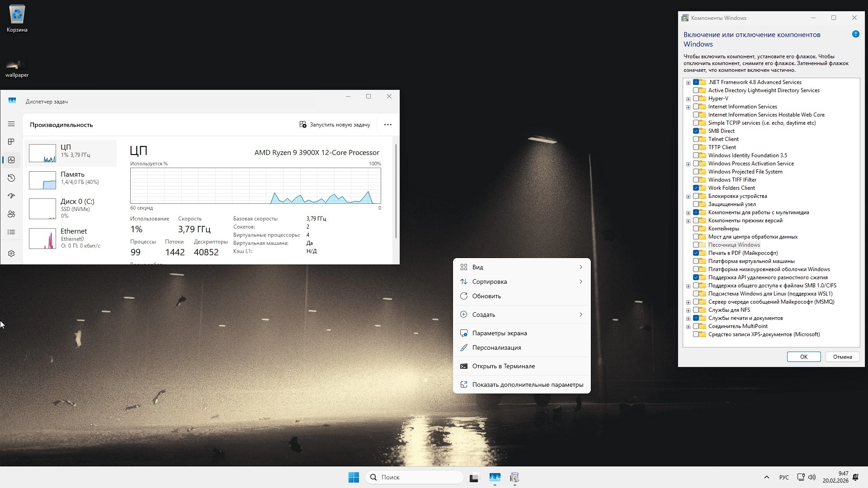Click Запустить новую задачу button
The height and width of the screenshot is (488, 868).
click(x=335, y=125)
